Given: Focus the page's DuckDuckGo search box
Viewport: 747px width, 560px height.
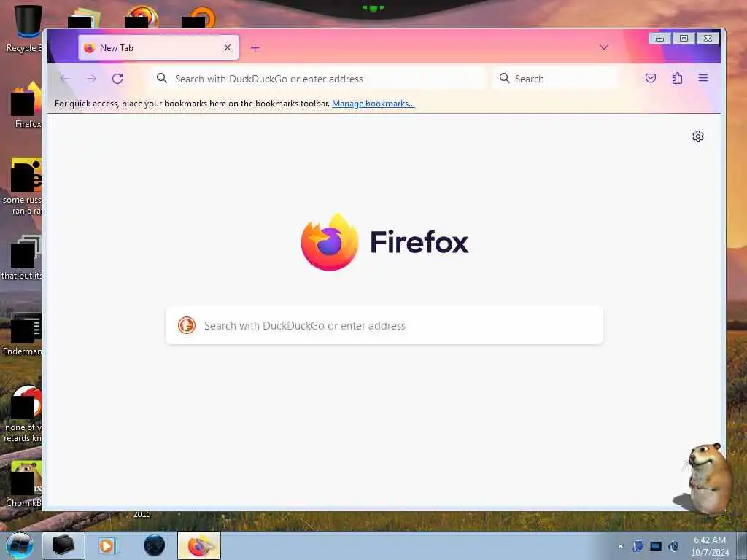Looking at the screenshot, I should point(384,326).
